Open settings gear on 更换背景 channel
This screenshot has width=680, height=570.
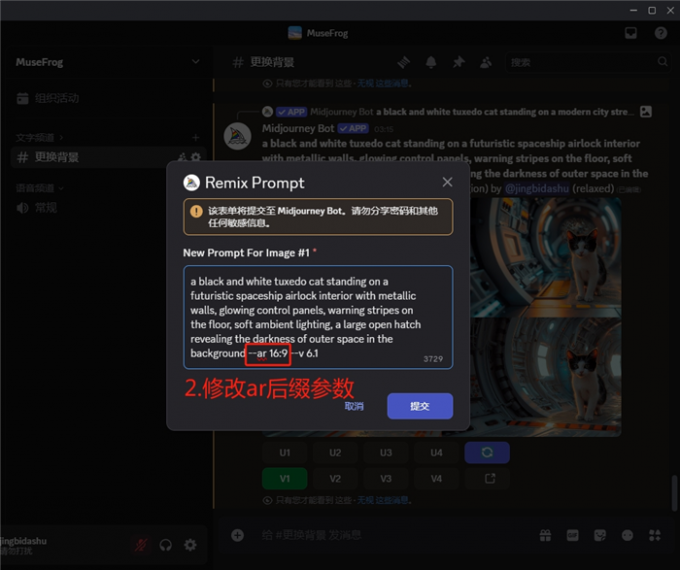point(196,157)
